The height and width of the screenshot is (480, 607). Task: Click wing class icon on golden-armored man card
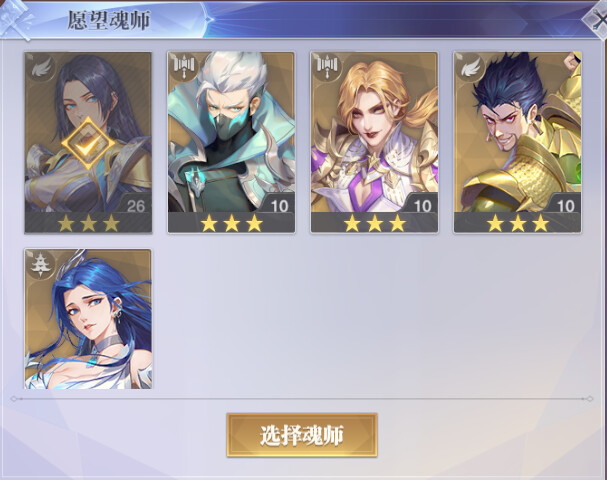(x=470, y=68)
